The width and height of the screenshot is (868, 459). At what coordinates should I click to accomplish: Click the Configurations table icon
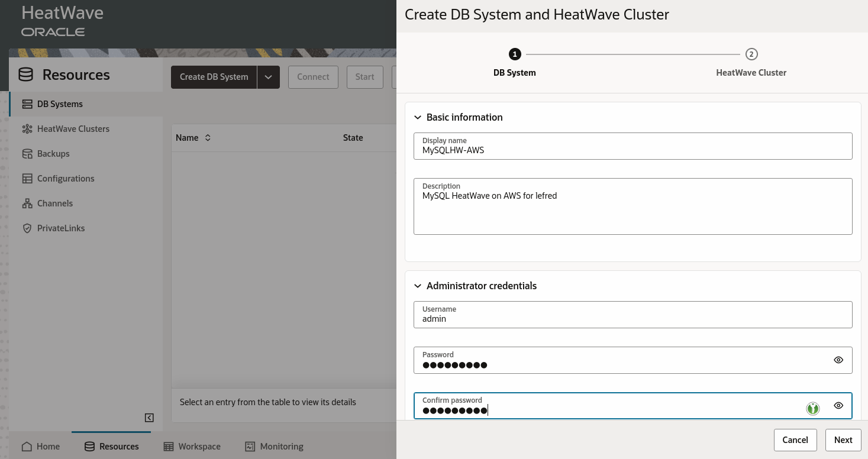pos(27,179)
